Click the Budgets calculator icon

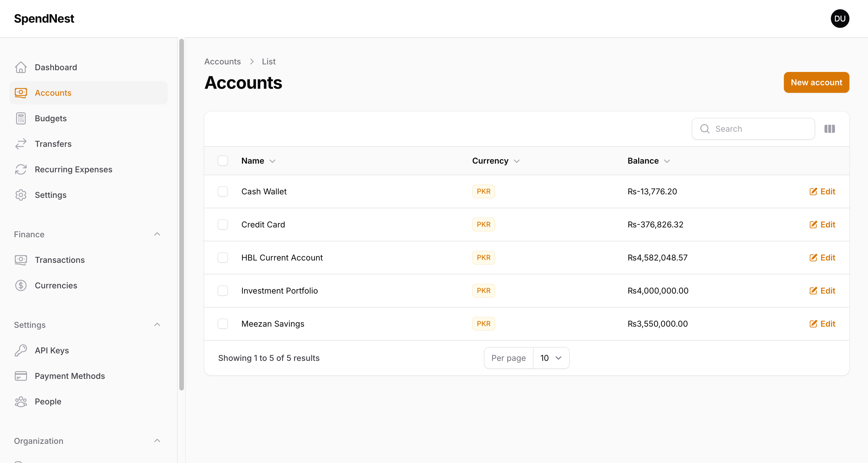coord(21,118)
